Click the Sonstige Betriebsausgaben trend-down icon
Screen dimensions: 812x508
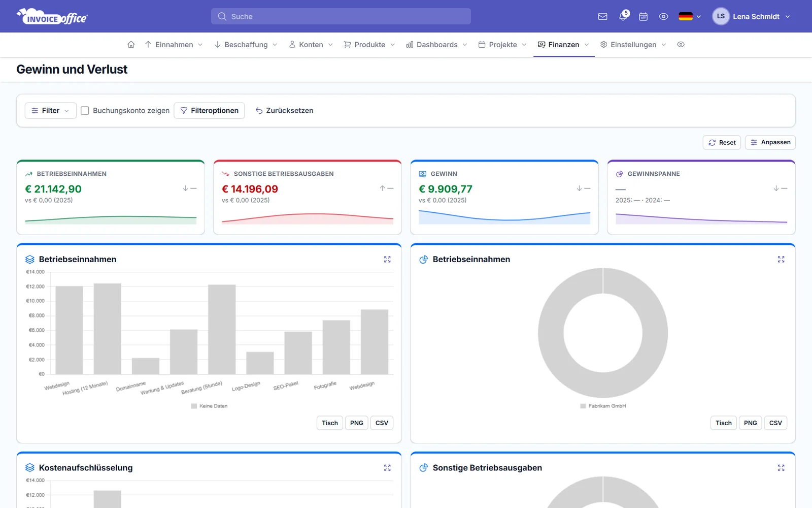[x=226, y=174]
